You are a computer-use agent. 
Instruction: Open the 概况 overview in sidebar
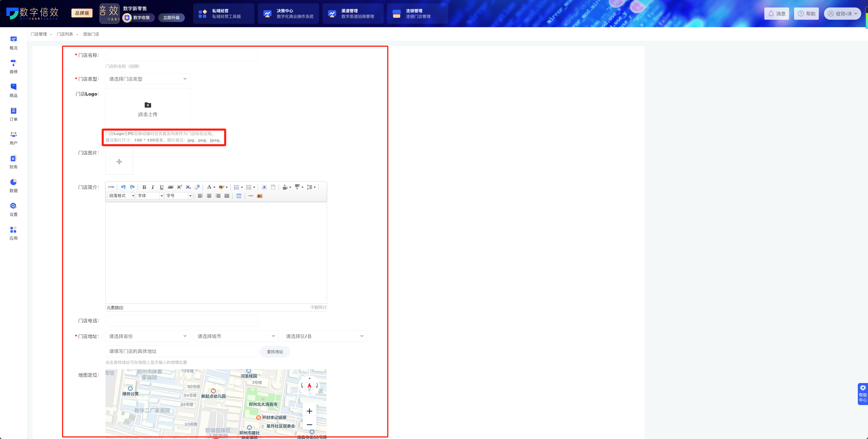click(13, 43)
